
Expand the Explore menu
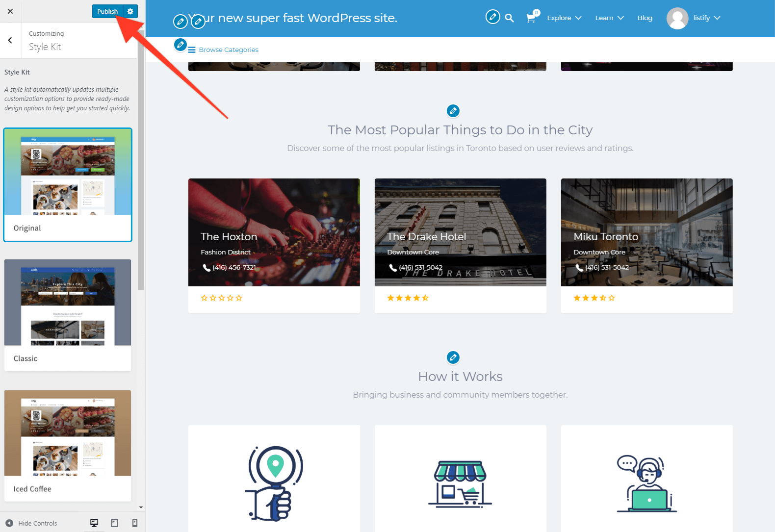564,18
